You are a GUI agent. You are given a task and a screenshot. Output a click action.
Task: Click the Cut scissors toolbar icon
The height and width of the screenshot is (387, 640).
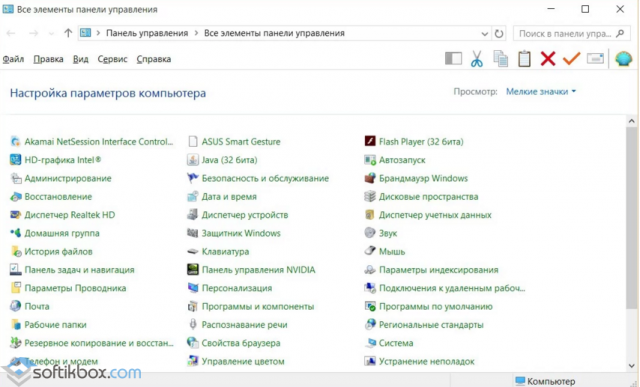(476, 59)
